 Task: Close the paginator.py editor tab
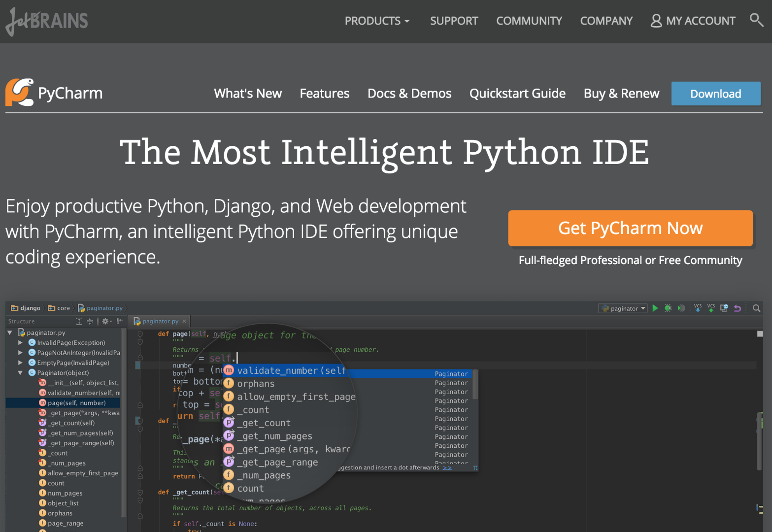click(x=184, y=321)
